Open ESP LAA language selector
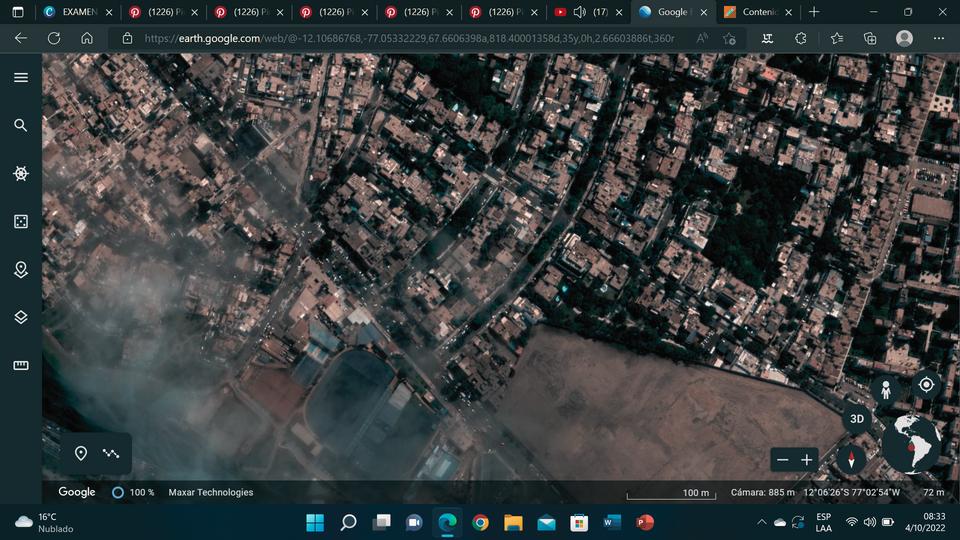The image size is (960, 540). [x=823, y=522]
